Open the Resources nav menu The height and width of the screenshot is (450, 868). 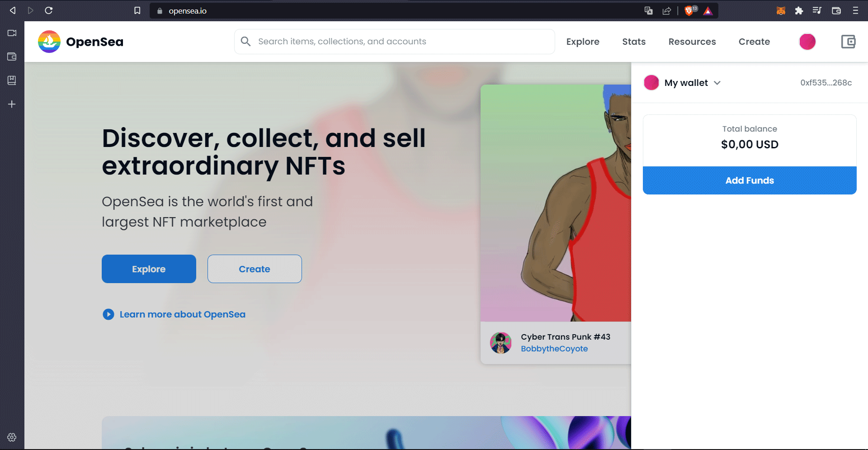pyautogui.click(x=692, y=42)
